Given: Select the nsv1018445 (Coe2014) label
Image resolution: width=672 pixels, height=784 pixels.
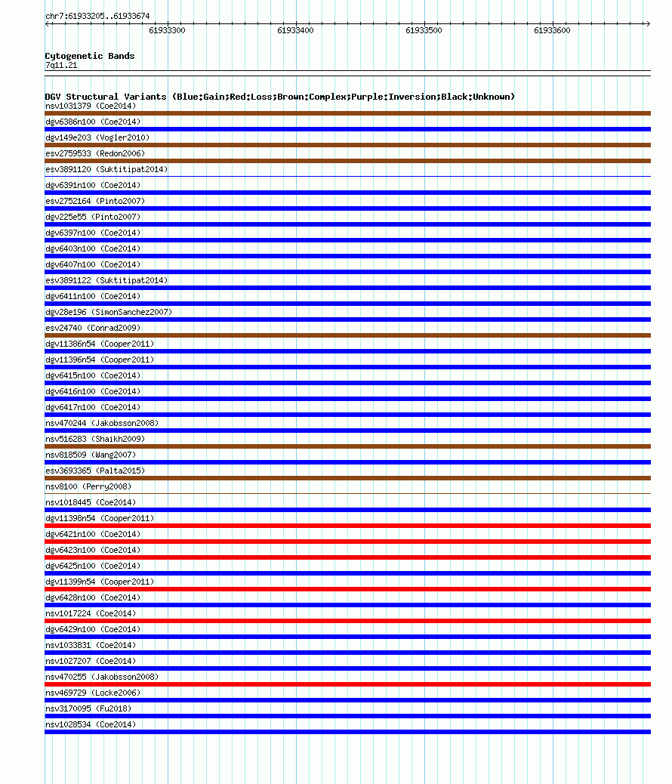Looking at the screenshot, I should (x=91, y=502).
